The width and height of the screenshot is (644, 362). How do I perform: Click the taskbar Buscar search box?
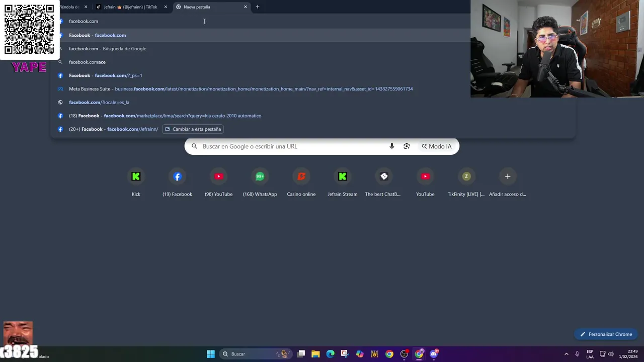click(256, 354)
